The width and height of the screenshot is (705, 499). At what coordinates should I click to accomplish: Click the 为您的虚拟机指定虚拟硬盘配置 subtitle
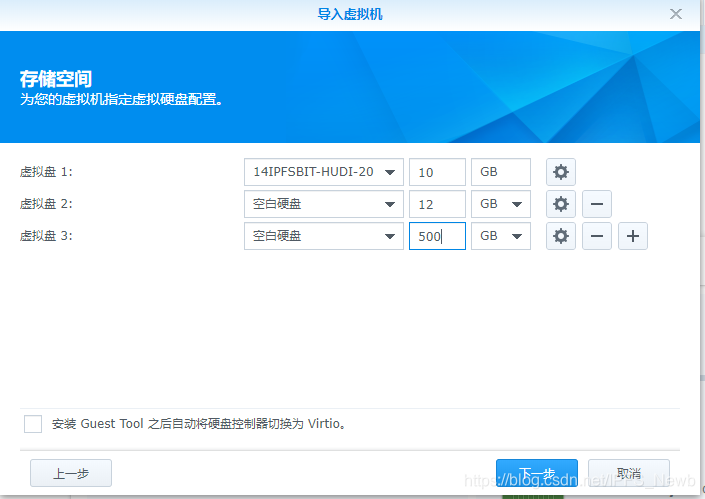point(121,99)
